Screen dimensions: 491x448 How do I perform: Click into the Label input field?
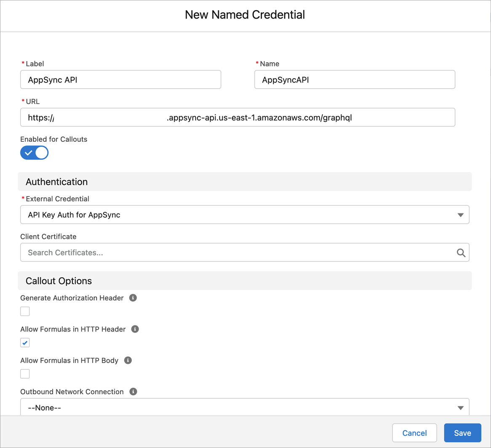120,80
